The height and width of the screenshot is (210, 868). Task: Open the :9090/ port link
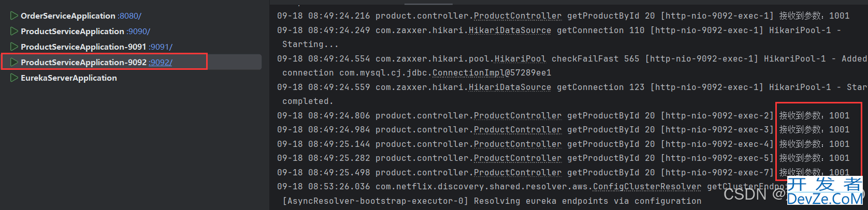pyautogui.click(x=138, y=32)
